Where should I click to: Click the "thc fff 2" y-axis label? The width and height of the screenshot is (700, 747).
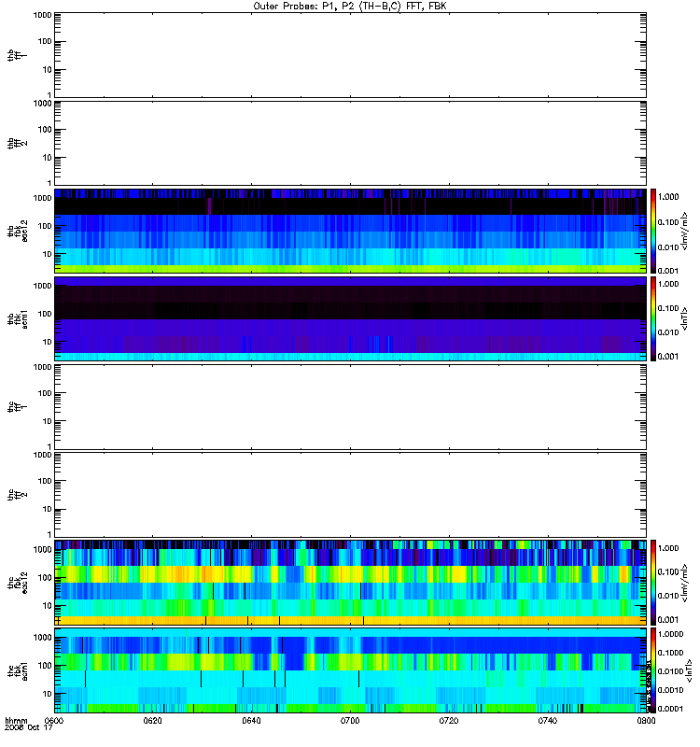click(x=17, y=495)
